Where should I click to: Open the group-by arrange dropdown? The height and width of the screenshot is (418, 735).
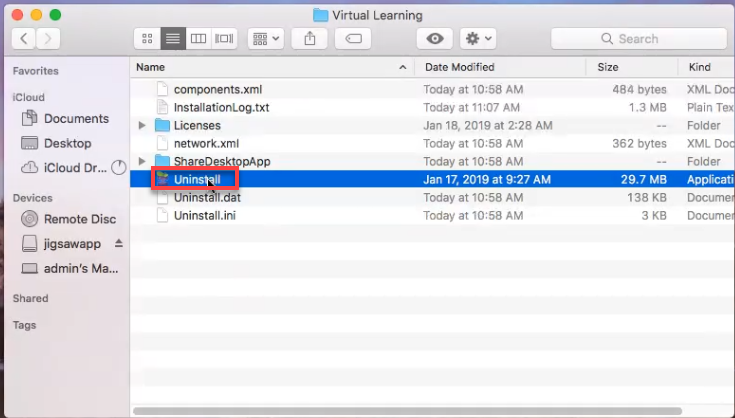(x=267, y=38)
